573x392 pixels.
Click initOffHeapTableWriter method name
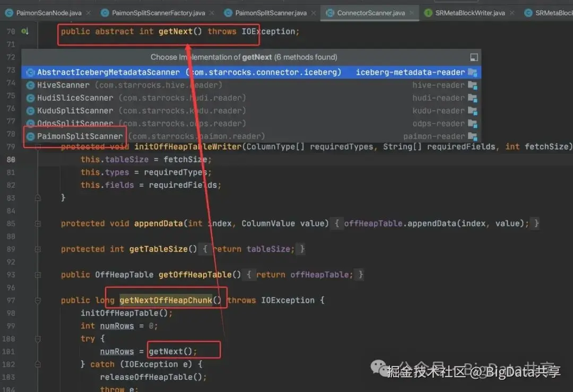[188, 146]
